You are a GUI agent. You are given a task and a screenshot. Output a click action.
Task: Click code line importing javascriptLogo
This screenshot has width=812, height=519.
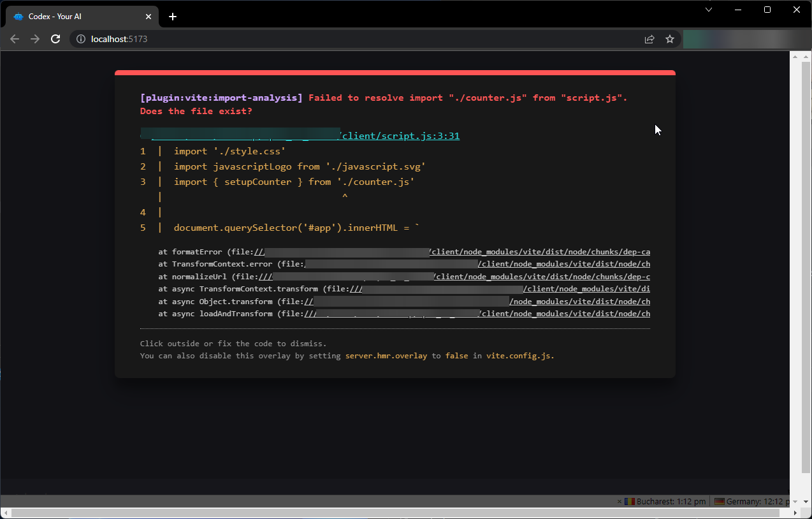(300, 166)
